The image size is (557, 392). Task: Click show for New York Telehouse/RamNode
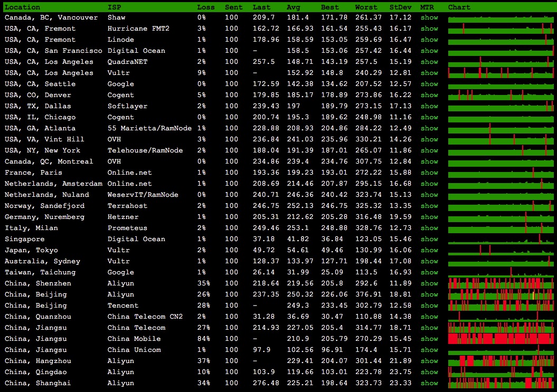(429, 150)
